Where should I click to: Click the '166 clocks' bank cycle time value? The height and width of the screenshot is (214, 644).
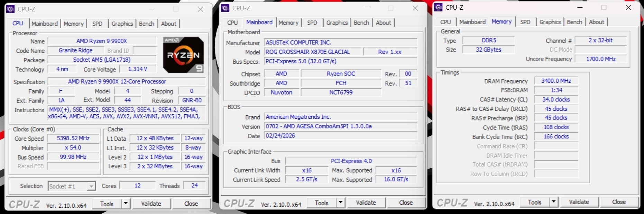click(x=556, y=136)
